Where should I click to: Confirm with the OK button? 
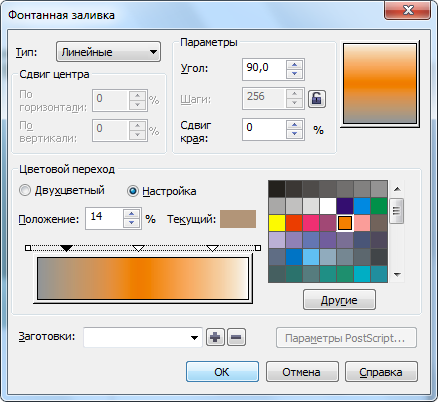pyautogui.click(x=222, y=372)
